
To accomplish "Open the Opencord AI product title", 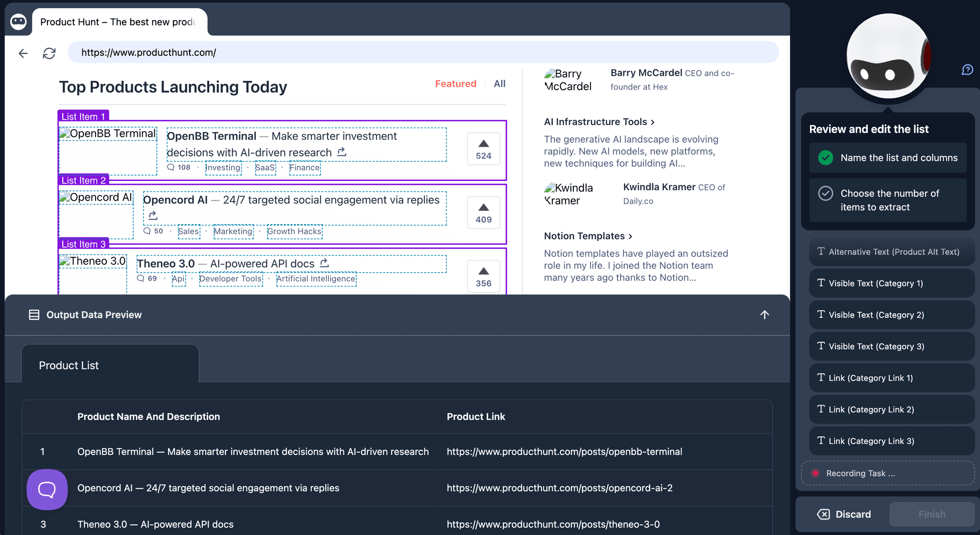I will click(x=175, y=200).
